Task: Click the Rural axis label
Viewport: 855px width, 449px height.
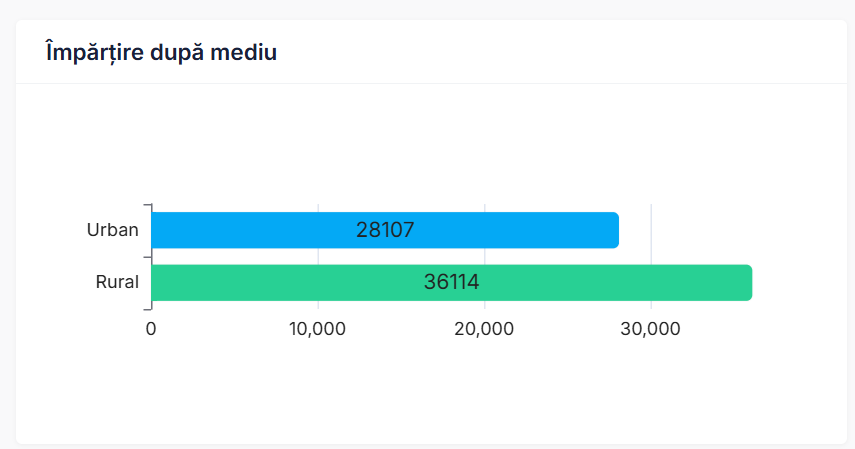Action: coord(117,283)
